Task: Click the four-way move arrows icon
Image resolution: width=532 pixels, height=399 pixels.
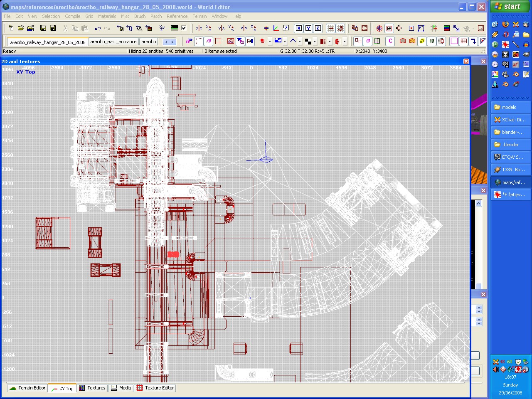Action: click(x=399, y=28)
